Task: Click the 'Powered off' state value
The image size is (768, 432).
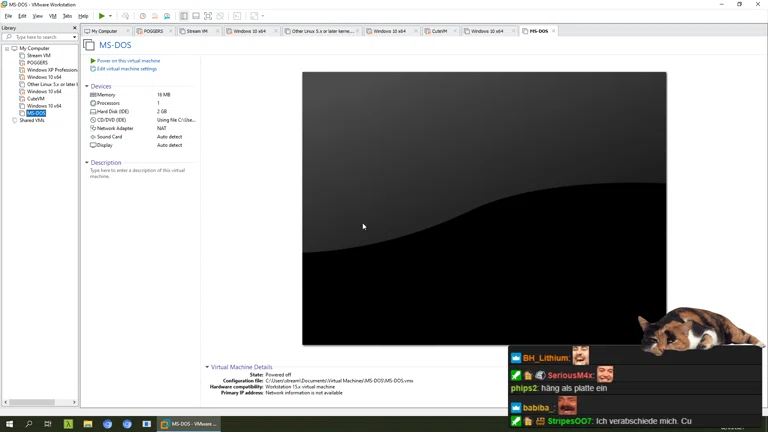Action: pos(278,375)
